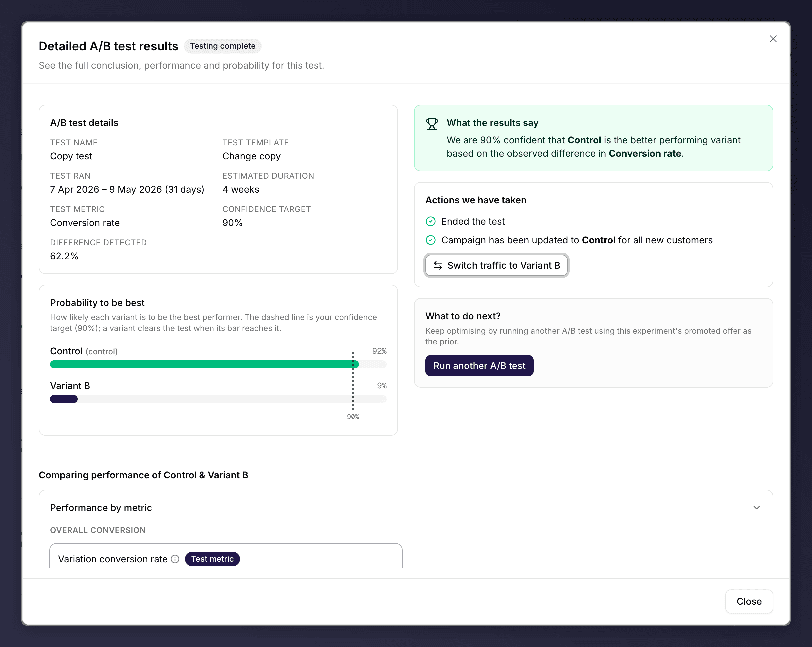Click the 'What to do next?' heading
The image size is (812, 647).
pyautogui.click(x=463, y=316)
